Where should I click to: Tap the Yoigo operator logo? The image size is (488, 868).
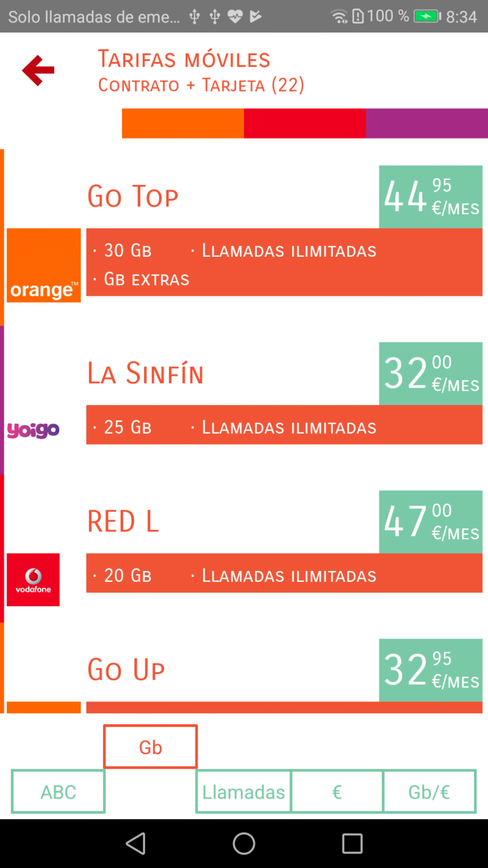click(33, 431)
